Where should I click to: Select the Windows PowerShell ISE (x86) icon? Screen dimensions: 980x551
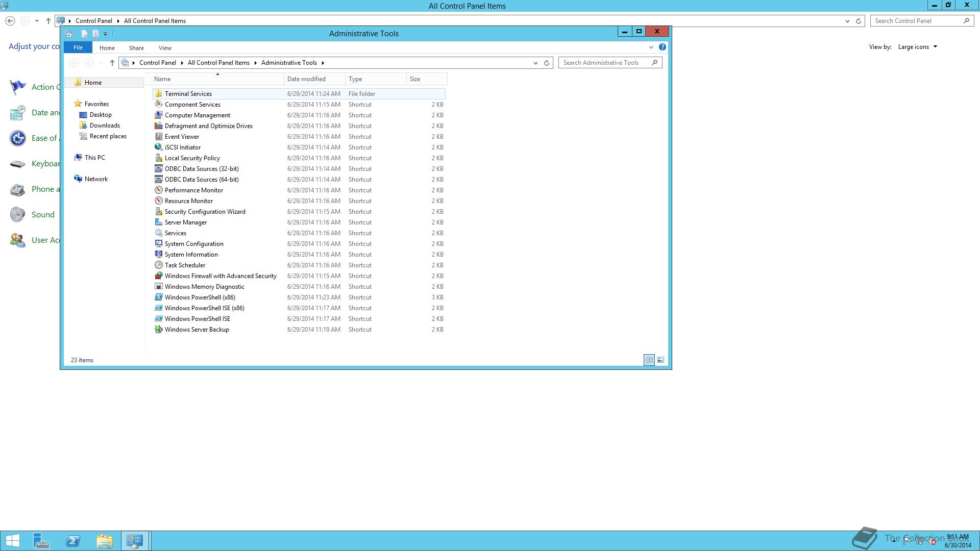[x=159, y=308]
